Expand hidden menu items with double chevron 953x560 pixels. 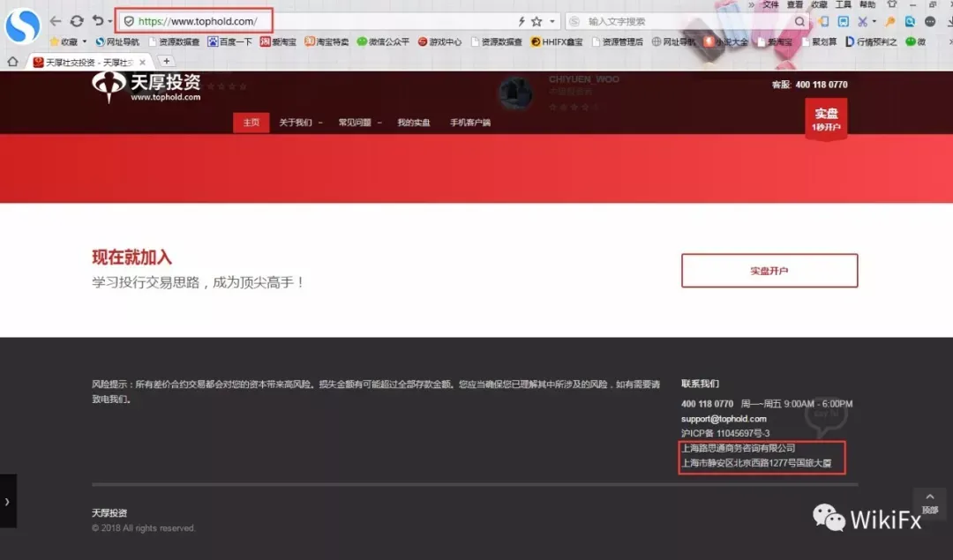752,5
